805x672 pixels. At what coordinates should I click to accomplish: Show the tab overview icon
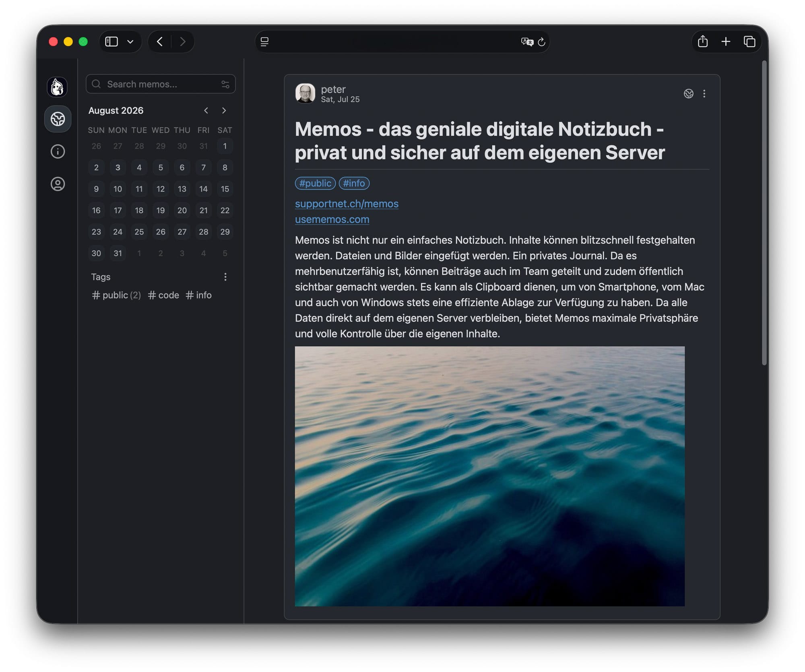[749, 41]
